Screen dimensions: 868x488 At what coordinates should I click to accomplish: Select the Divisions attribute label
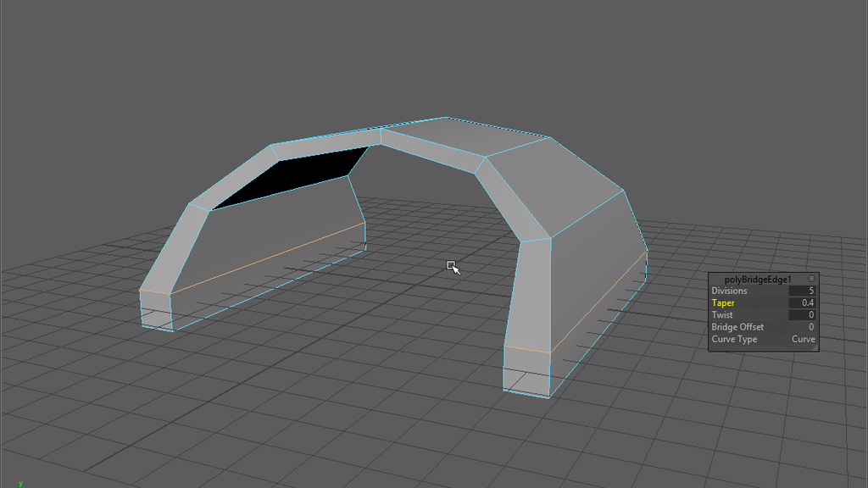(x=729, y=291)
